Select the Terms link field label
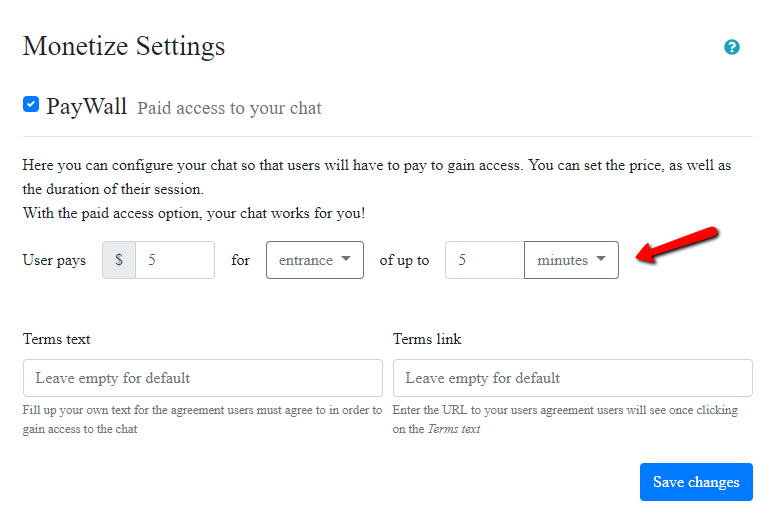Image resolution: width=783 pixels, height=516 pixels. coord(427,339)
